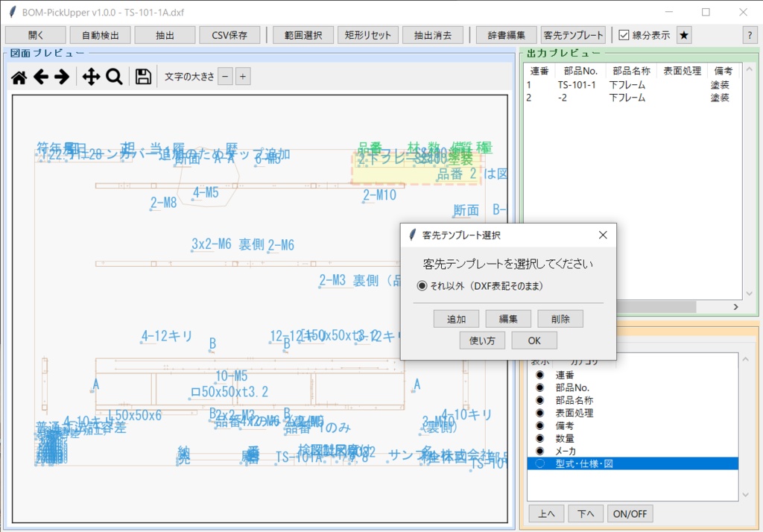Click 編集 in the template dialog
Screen dimensions: 763x532
(x=508, y=319)
